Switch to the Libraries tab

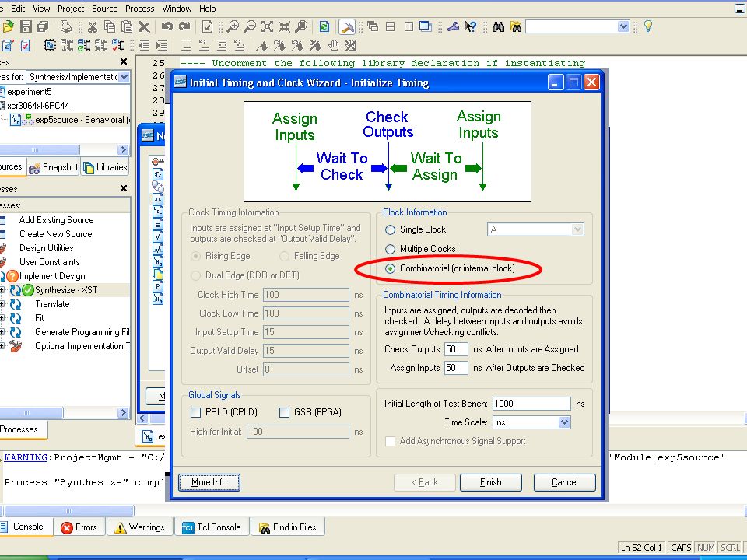coord(105,167)
